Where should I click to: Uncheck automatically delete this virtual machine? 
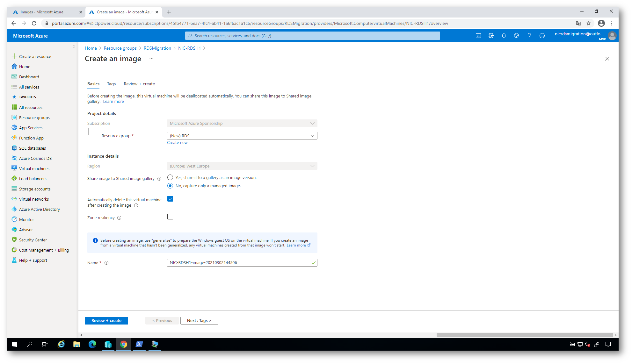point(170,199)
